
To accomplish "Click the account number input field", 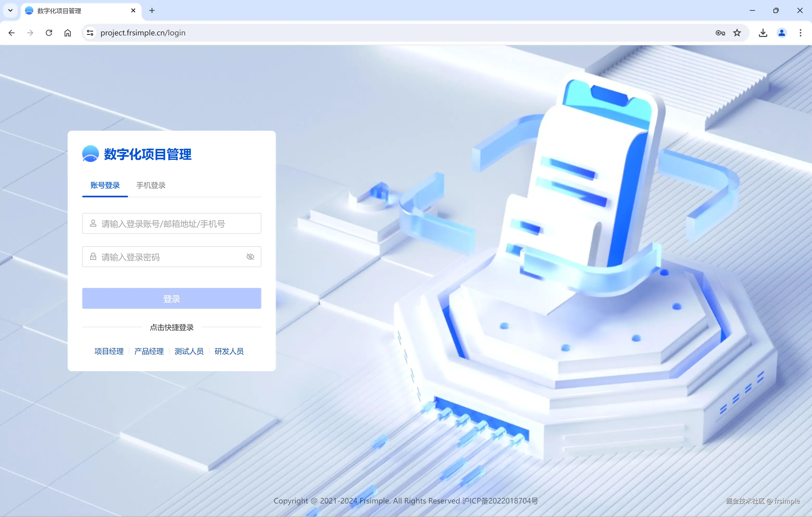I will pos(171,224).
